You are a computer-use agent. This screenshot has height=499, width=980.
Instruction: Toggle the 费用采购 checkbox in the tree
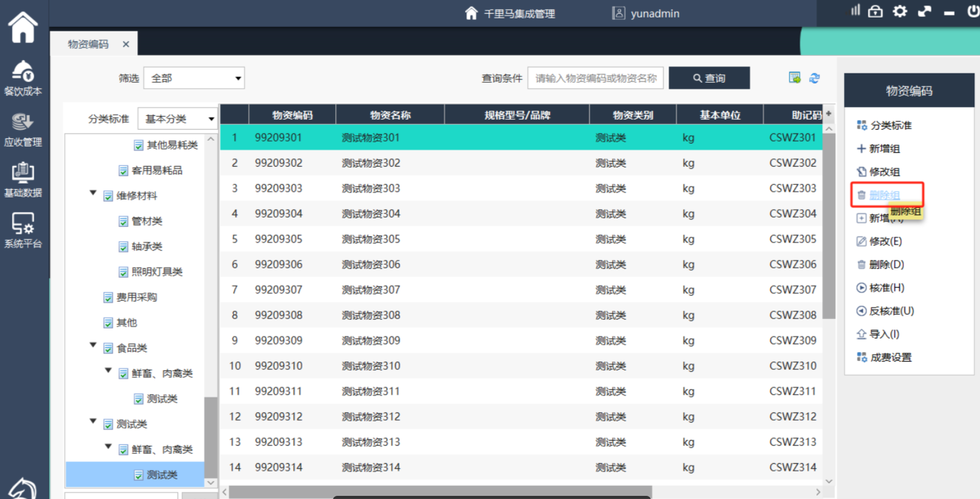(108, 298)
